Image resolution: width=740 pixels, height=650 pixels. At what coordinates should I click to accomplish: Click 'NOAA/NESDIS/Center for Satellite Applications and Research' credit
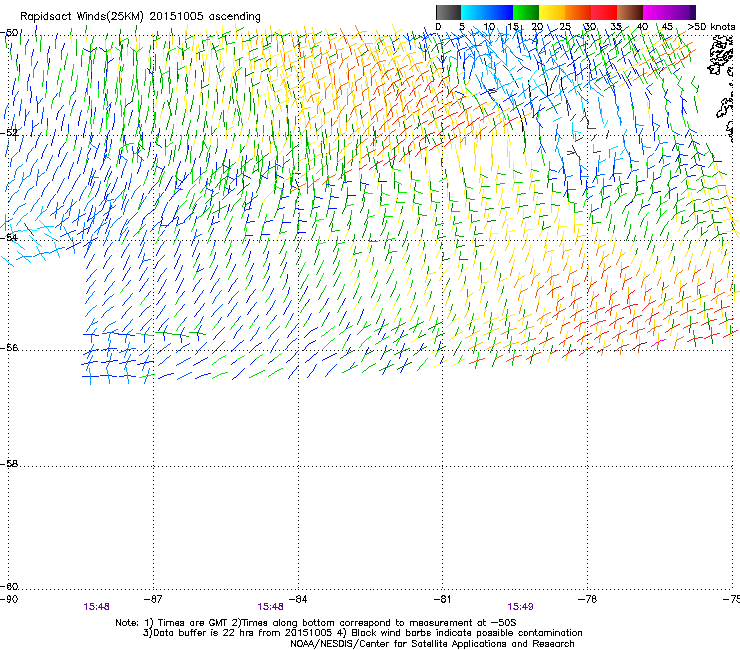pyautogui.click(x=432, y=644)
